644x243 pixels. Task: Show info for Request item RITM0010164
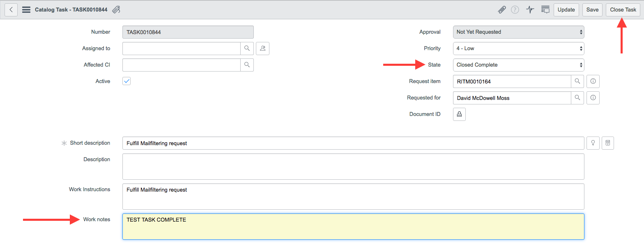point(593,81)
